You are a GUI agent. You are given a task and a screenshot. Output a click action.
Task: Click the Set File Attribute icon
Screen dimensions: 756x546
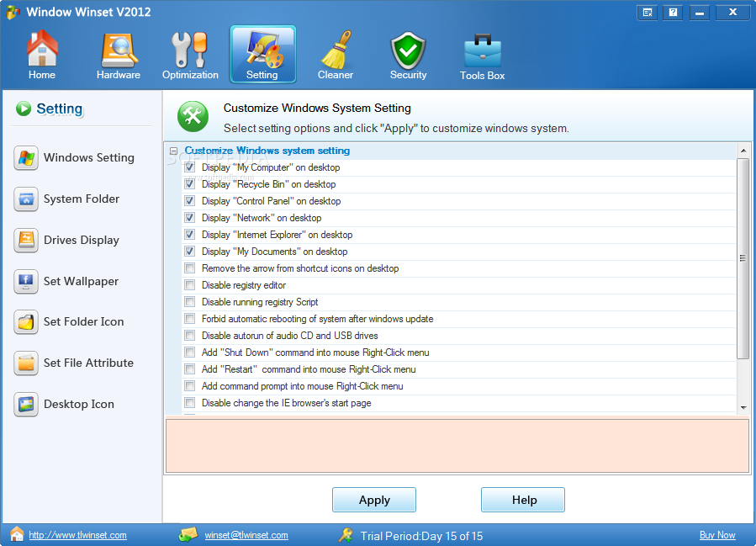pyautogui.click(x=26, y=363)
